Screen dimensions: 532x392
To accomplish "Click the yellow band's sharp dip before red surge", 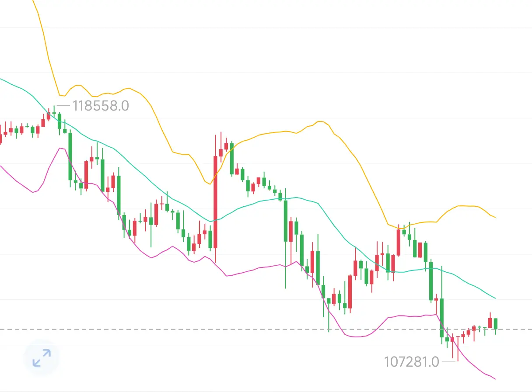I will tap(207, 182).
